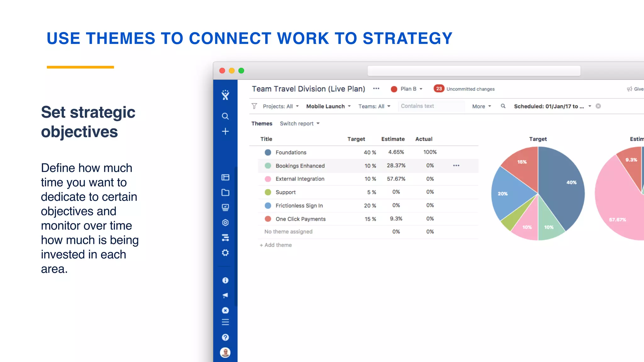Viewport: 644px width, 362px height.
Task: Click Bookings Enhanced estimate 28.37%
Action: 396,165
